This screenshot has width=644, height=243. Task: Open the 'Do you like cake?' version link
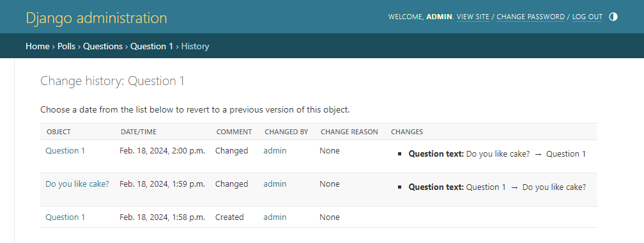point(77,184)
